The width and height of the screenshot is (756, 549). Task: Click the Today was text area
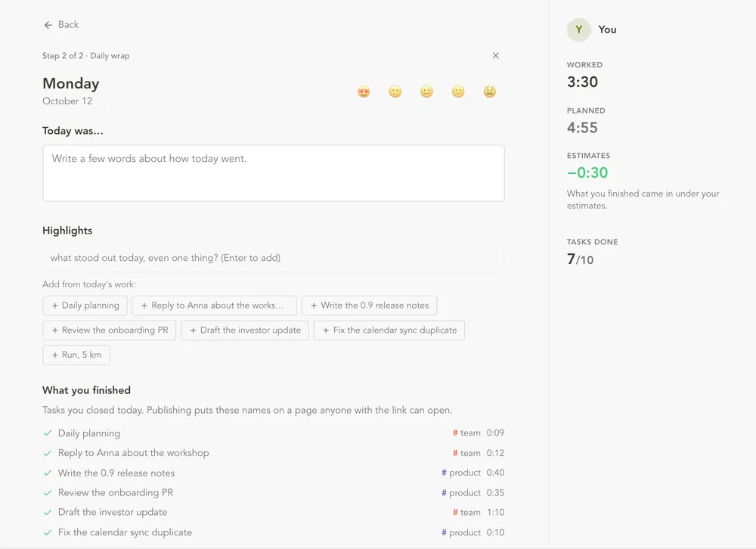click(274, 173)
